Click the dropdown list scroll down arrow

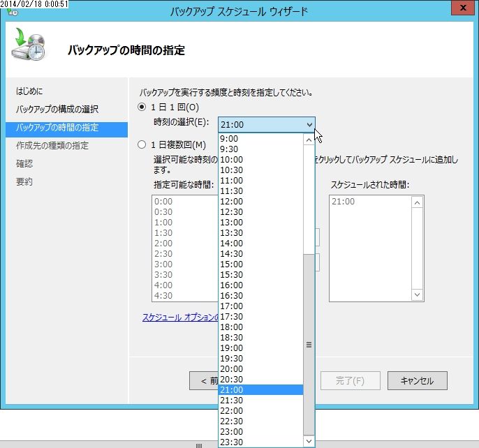pos(309,441)
